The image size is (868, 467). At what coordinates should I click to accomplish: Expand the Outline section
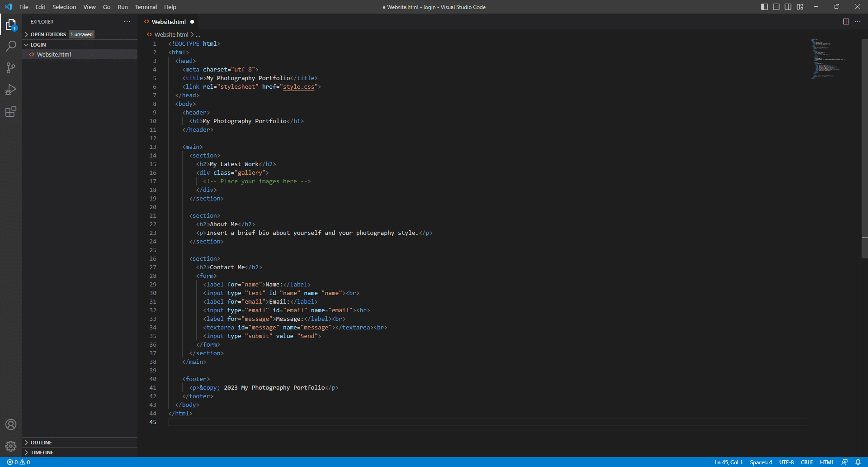[41, 443]
